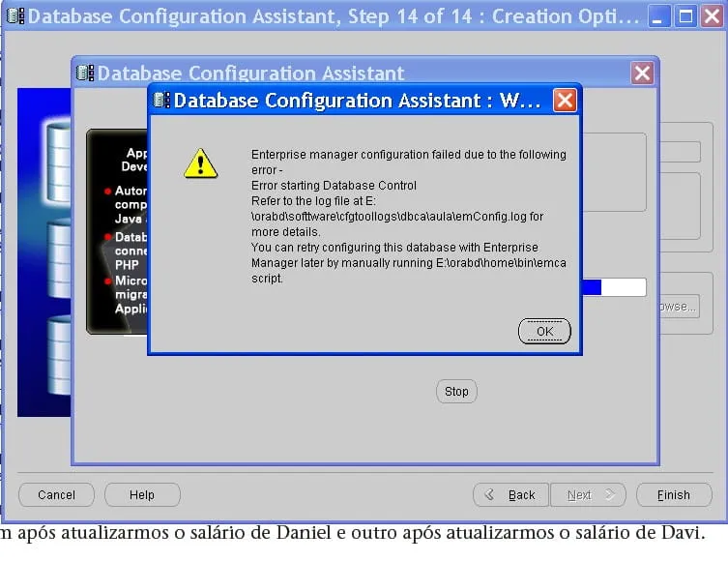Open Help from the wizard footer
Image resolution: width=728 pixels, height=562 pixels.
click(x=142, y=494)
